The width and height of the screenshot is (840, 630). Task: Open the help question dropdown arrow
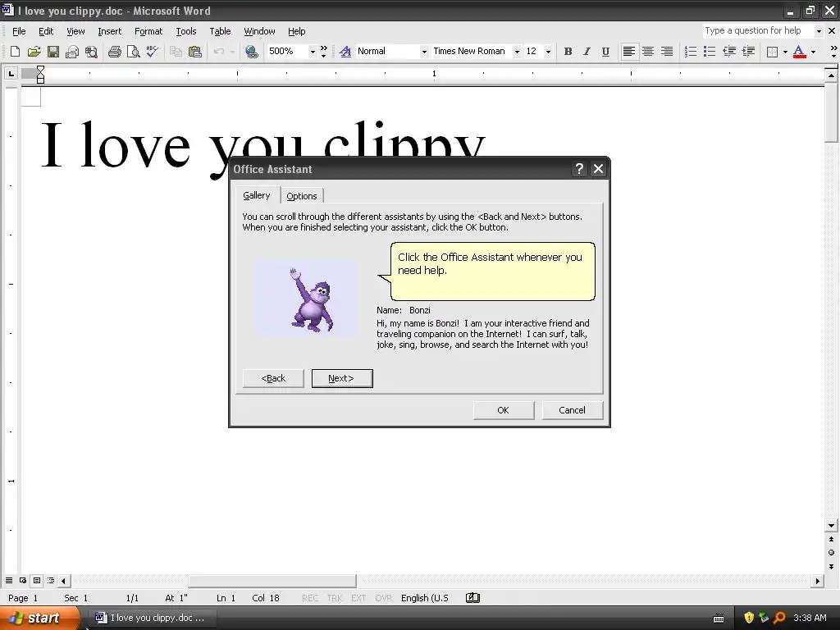[819, 31]
